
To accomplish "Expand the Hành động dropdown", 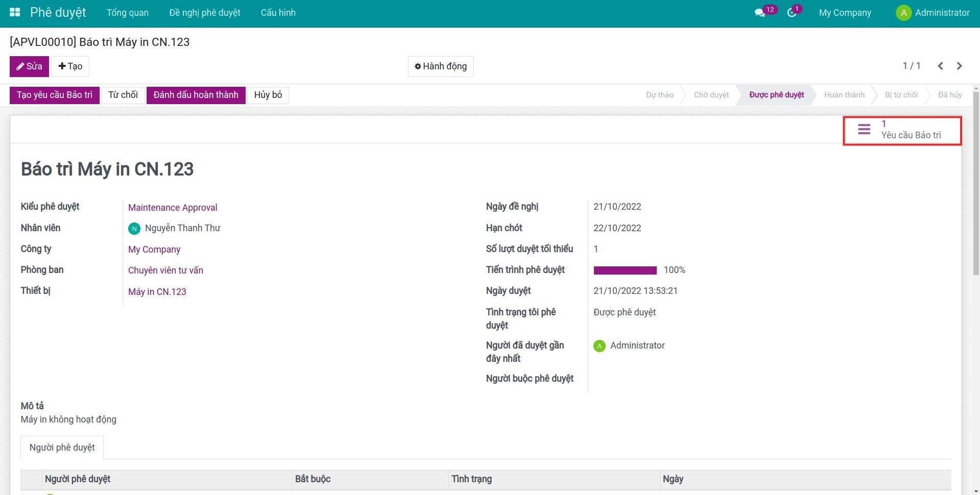I will [x=441, y=66].
